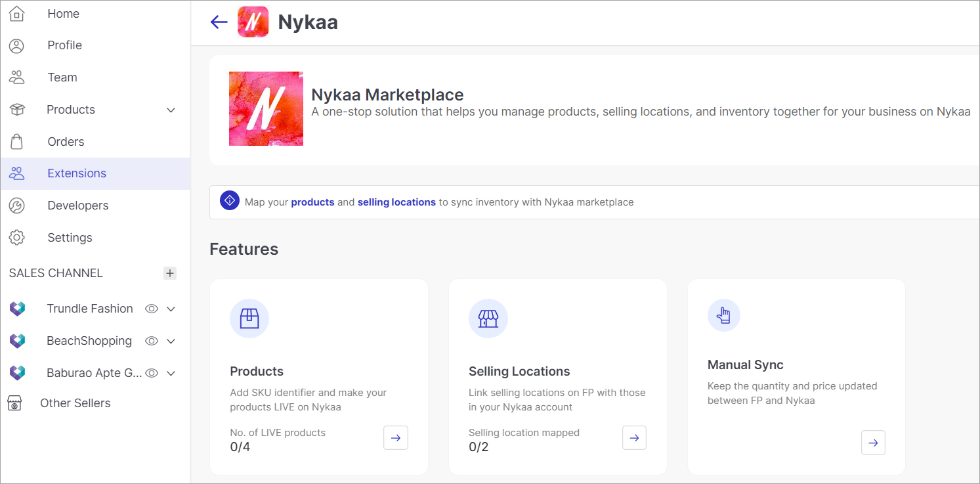Click the Nykaa app logo in the header
The width and height of the screenshot is (980, 484).
click(x=253, y=22)
